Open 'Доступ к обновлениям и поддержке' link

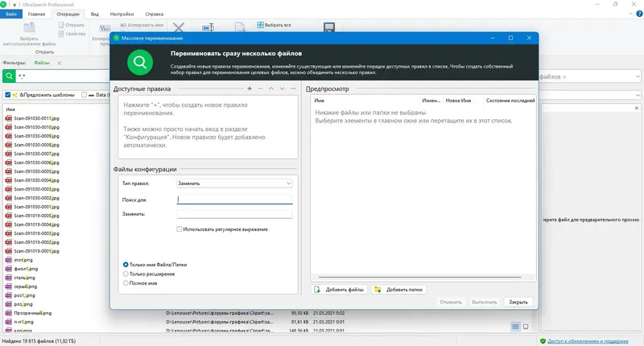(588, 341)
